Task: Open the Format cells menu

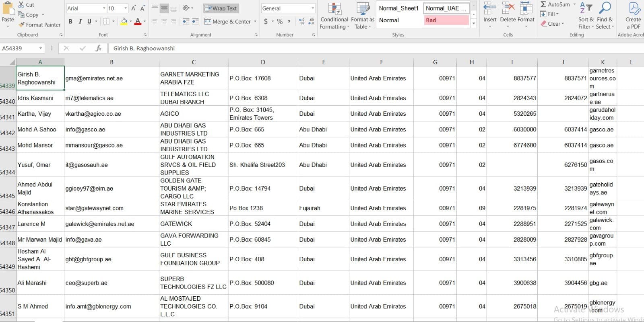Action: 526,15
